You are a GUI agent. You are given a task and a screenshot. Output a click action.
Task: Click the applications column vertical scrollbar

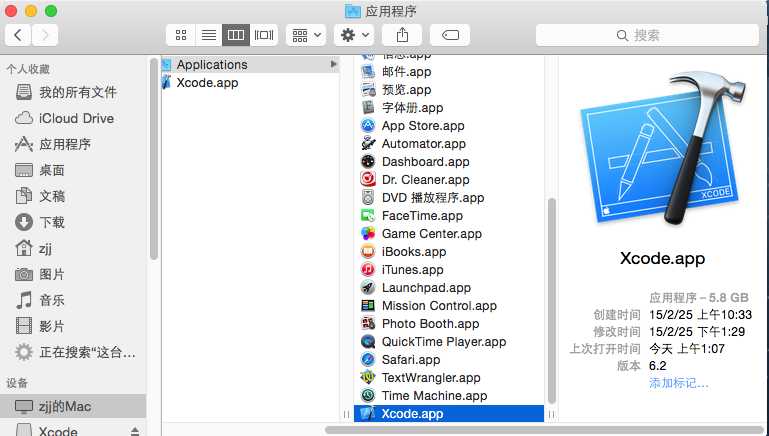click(x=551, y=301)
